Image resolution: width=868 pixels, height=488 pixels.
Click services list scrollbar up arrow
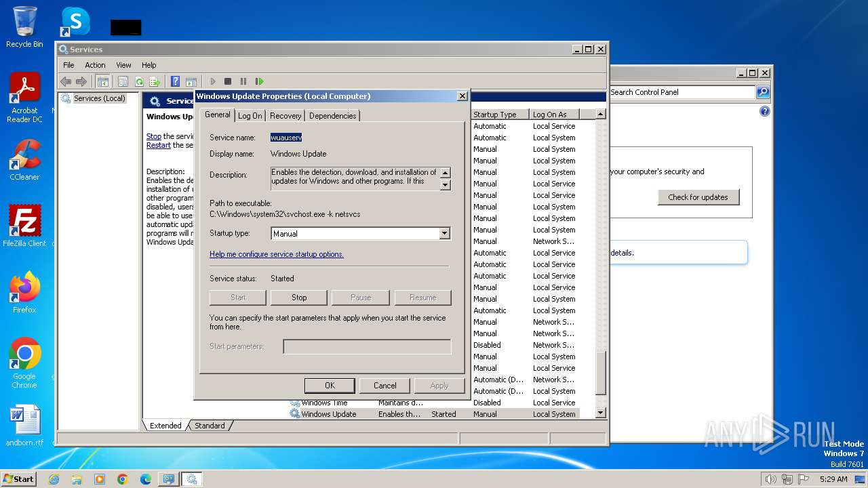[x=600, y=115]
